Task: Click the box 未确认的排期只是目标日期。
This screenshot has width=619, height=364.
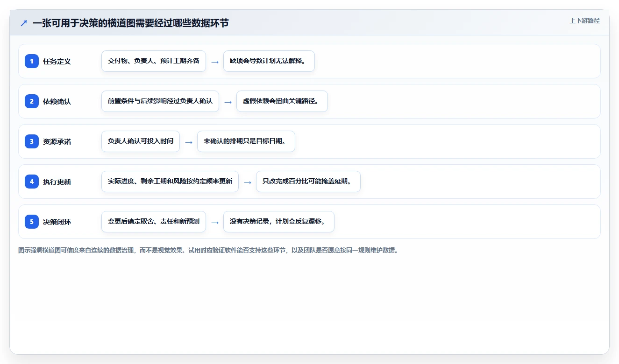Action: [x=246, y=141]
